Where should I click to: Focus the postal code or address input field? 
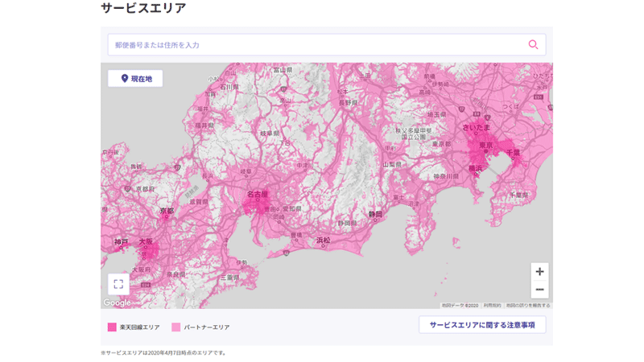327,45
